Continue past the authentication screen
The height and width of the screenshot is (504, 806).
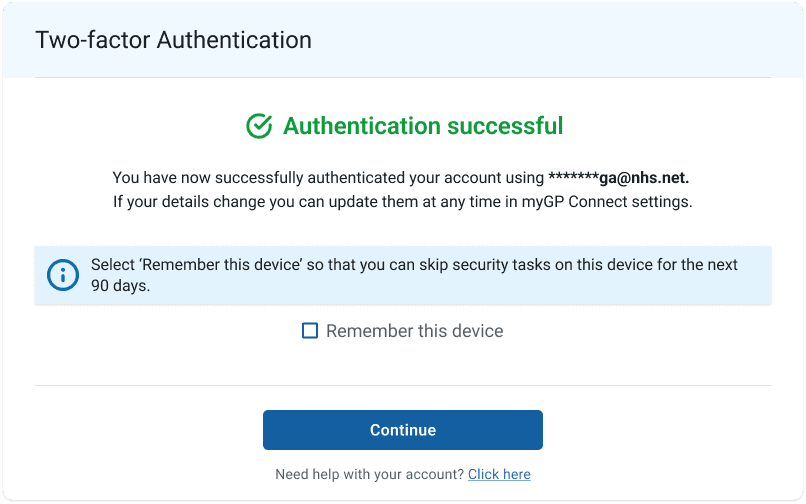click(x=403, y=430)
